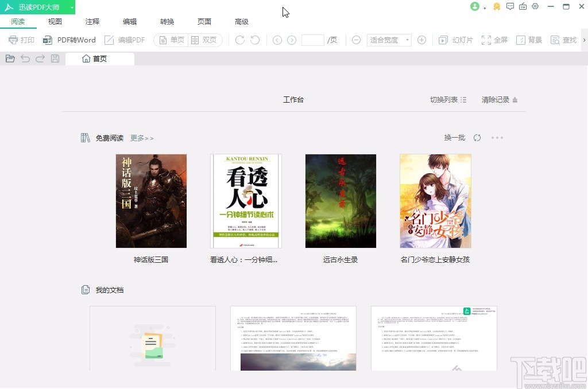Toggle 切换列表 list view for workspace

click(x=448, y=99)
